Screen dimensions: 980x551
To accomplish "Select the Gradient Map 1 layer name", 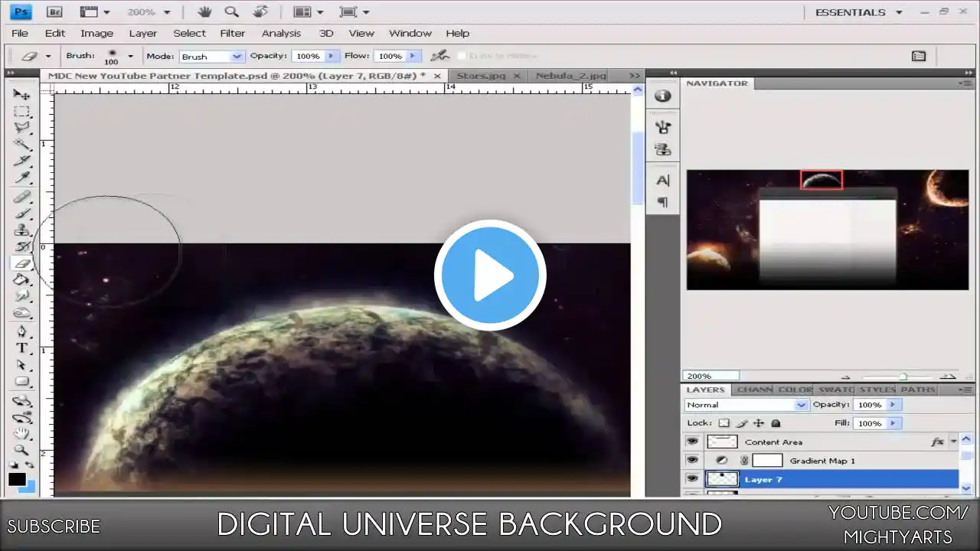I will tap(822, 461).
